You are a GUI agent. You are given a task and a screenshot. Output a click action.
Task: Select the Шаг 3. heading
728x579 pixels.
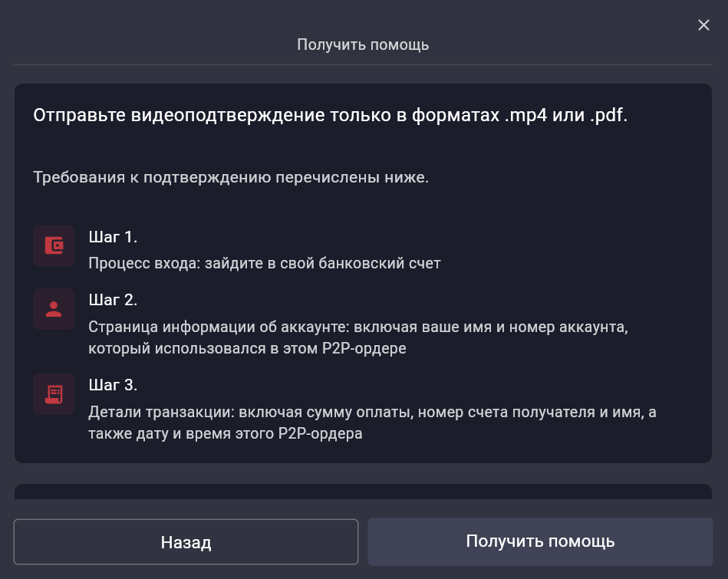(x=113, y=385)
